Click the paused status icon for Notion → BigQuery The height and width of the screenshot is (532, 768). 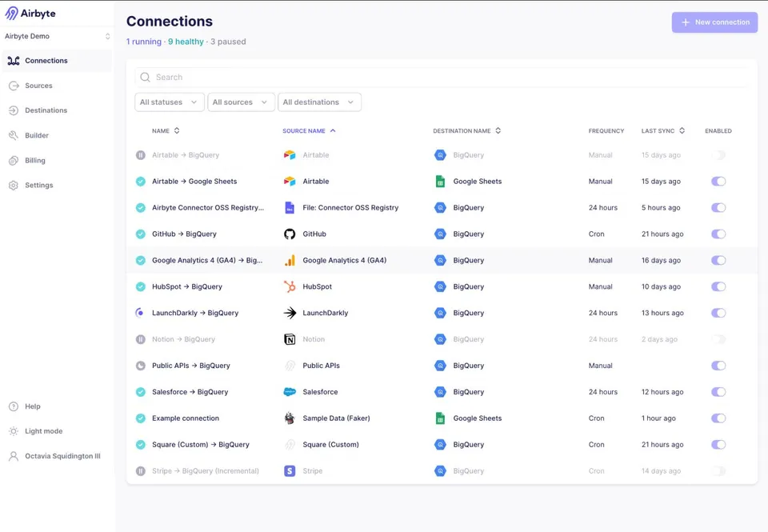pos(141,339)
